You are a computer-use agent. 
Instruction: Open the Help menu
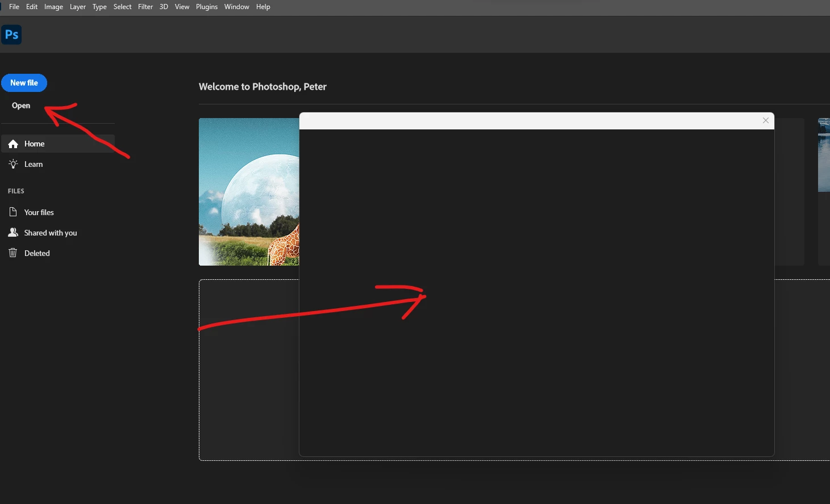click(263, 7)
